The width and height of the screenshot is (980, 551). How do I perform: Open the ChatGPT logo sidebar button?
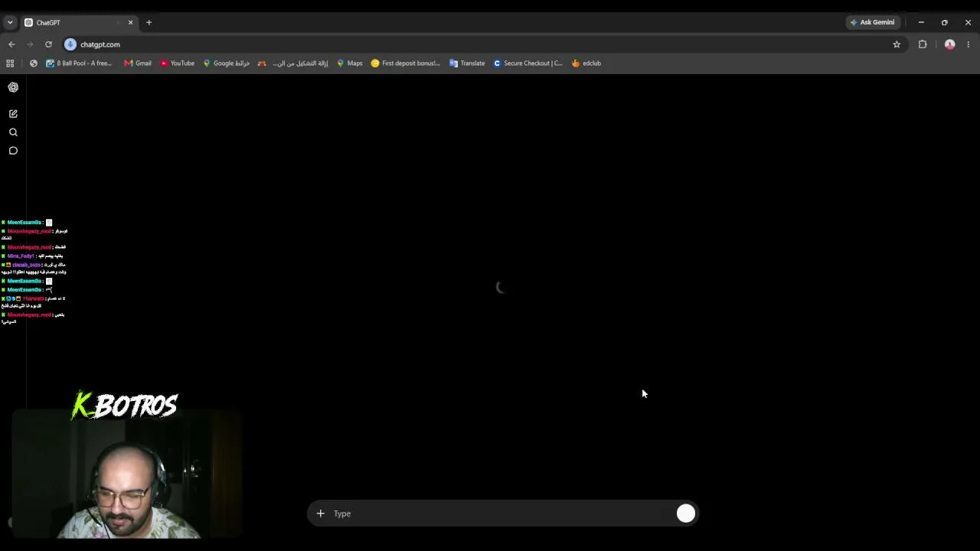coord(13,87)
